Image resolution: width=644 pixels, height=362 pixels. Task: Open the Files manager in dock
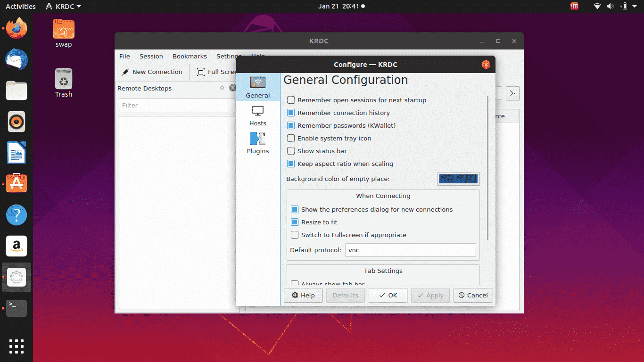coord(17,90)
